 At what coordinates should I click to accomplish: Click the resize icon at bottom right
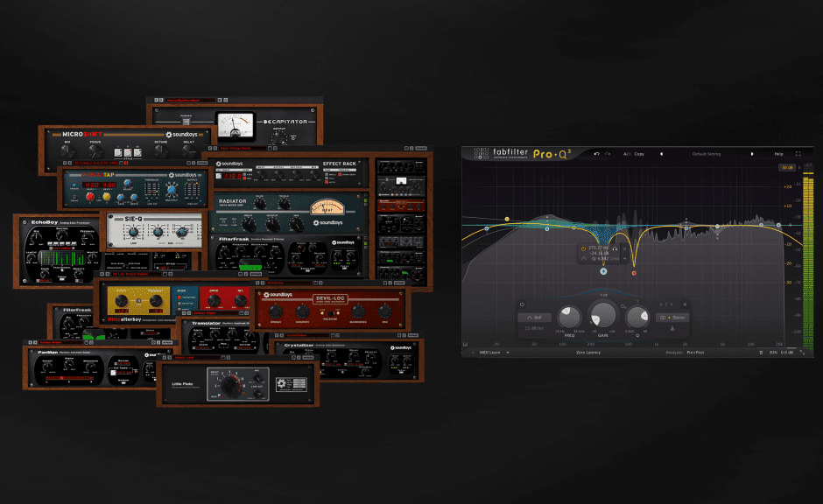[x=803, y=352]
